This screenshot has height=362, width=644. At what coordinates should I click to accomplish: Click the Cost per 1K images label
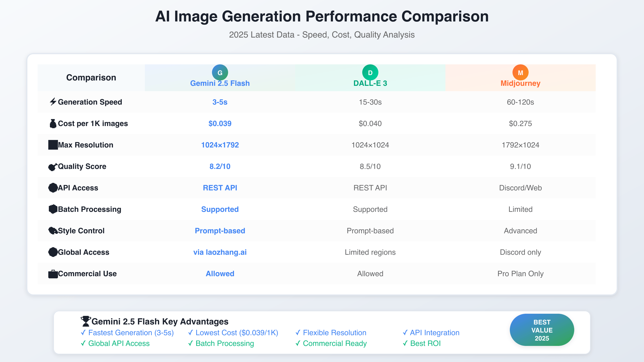pyautogui.click(x=93, y=123)
